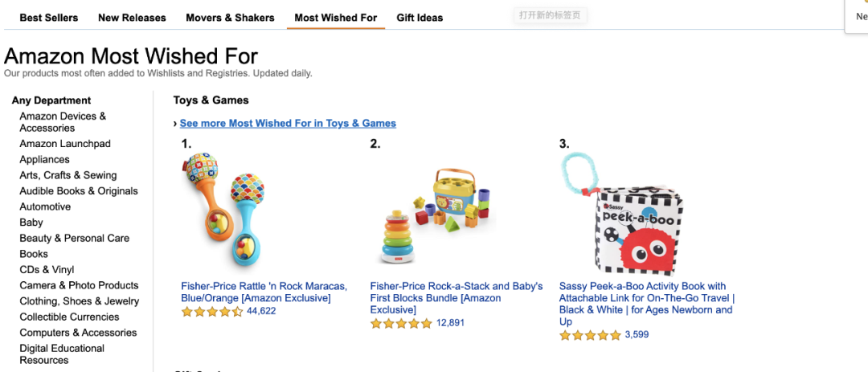The width and height of the screenshot is (868, 372).
Task: Open Fisher-Price Maracas product image
Action: pyautogui.click(x=224, y=211)
